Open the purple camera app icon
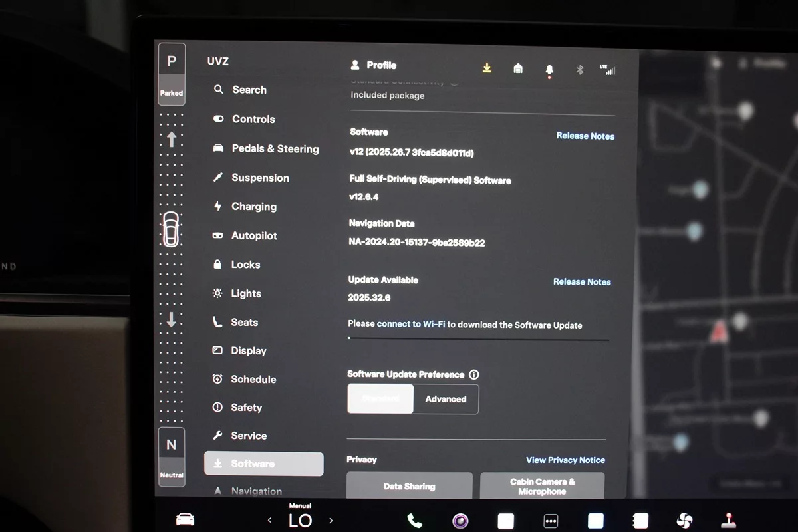The width and height of the screenshot is (798, 532). [x=460, y=521]
